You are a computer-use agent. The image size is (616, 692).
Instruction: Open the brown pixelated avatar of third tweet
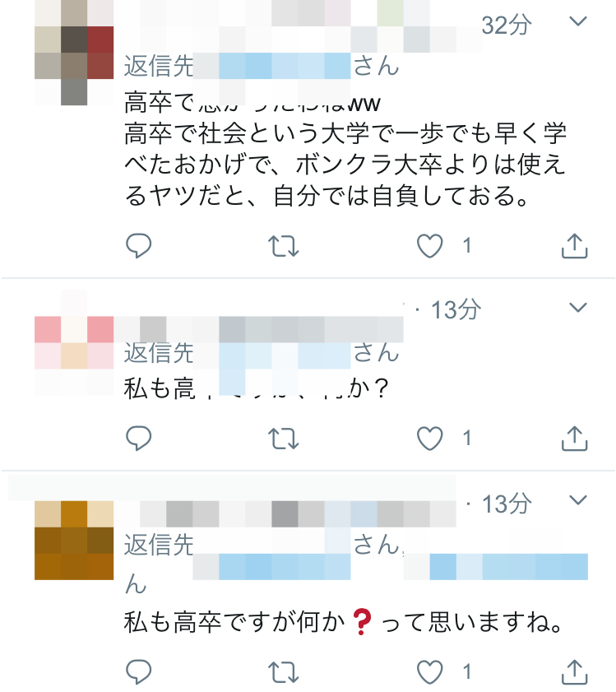(74, 540)
